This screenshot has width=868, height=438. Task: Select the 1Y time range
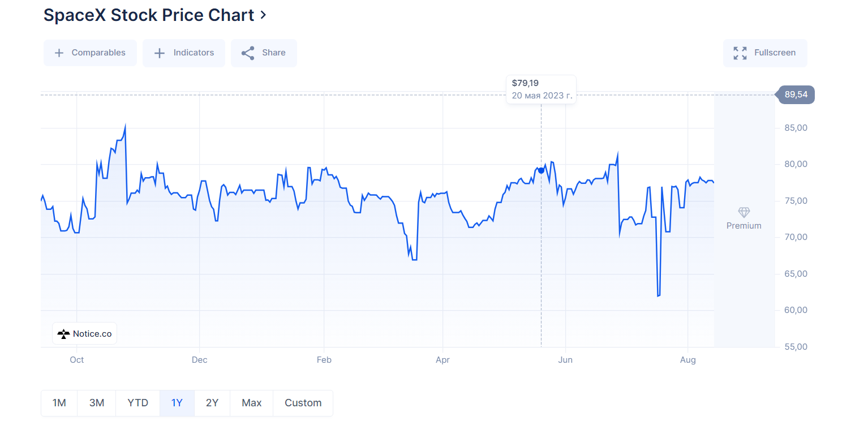177,403
